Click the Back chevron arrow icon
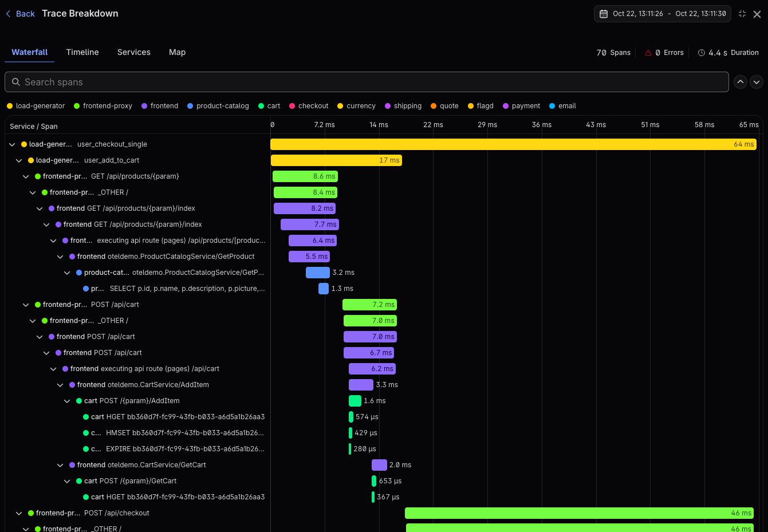This screenshot has width=768, height=532. point(8,14)
